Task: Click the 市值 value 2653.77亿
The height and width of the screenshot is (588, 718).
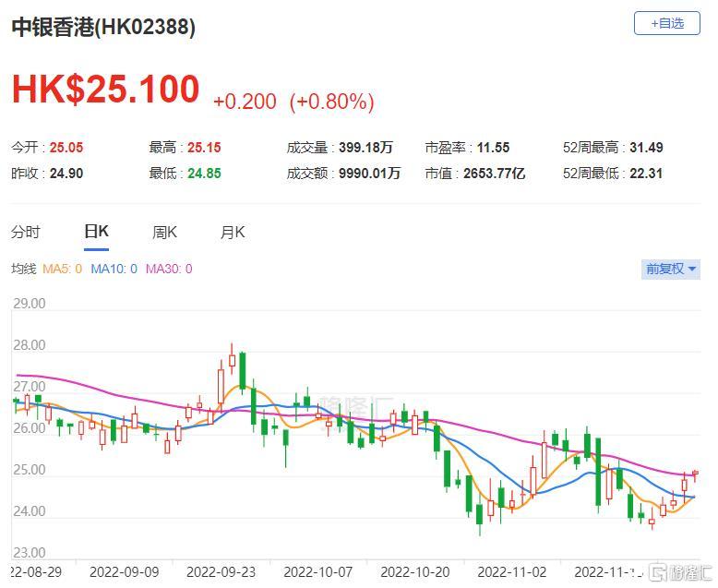Action: click(x=494, y=174)
